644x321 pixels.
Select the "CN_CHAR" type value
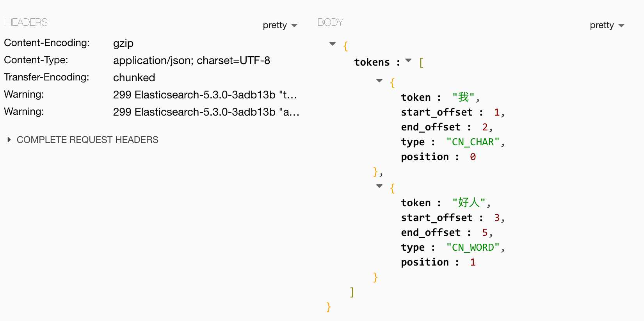pyautogui.click(x=473, y=142)
